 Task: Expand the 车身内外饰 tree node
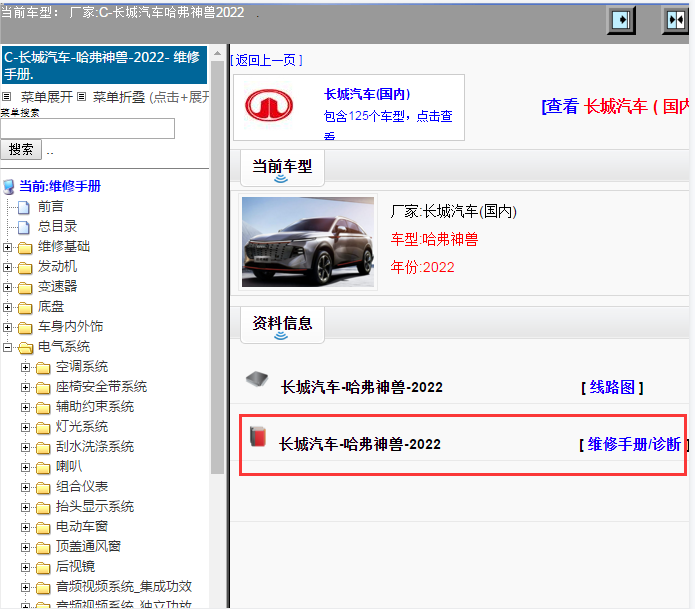click(x=7, y=327)
